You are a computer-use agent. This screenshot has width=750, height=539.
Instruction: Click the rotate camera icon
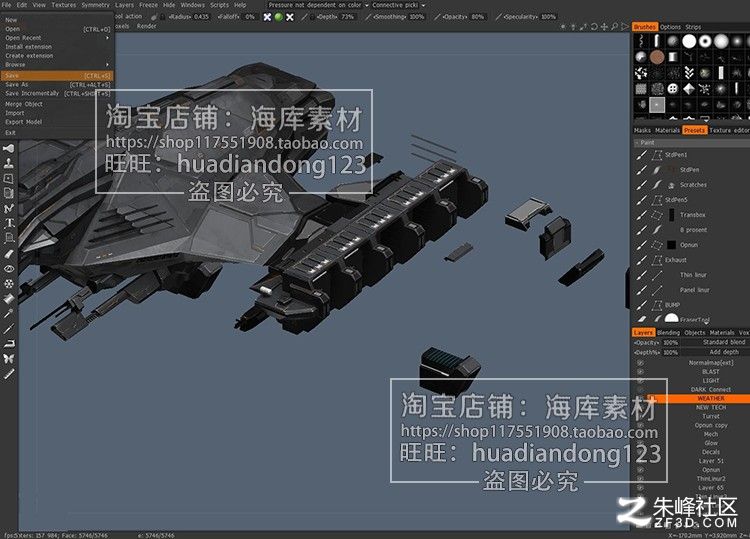coord(594,27)
